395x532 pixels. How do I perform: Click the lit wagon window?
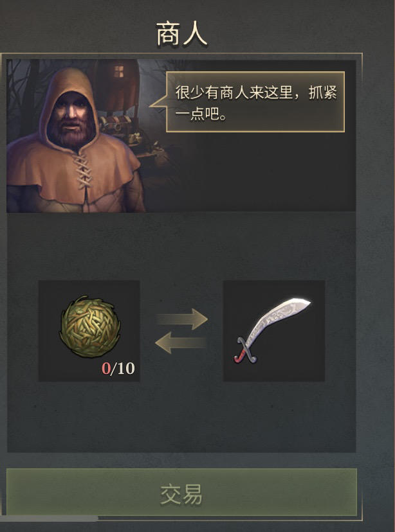[118, 71]
